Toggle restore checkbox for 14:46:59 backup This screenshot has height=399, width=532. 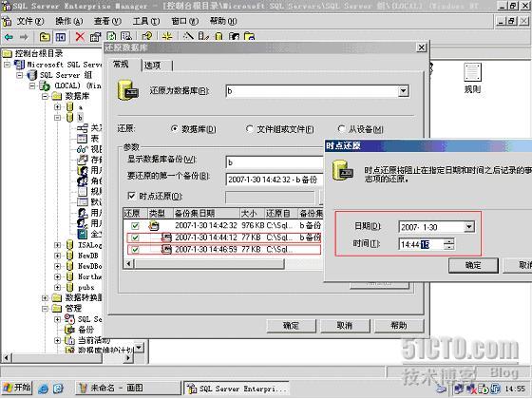pos(135,250)
